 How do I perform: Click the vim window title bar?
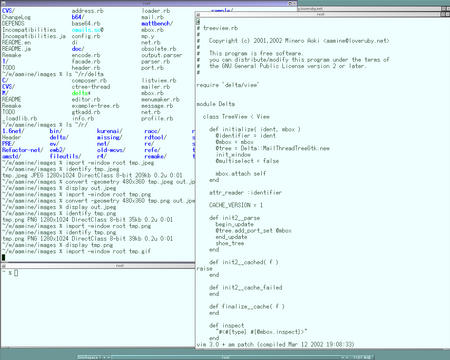[x=320, y=15]
